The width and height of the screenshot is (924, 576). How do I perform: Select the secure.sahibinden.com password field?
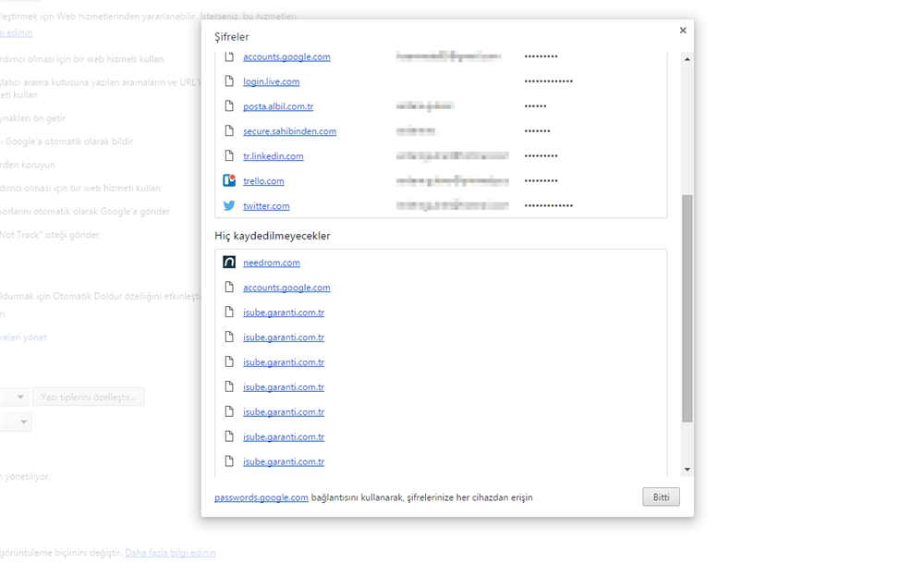pyautogui.click(x=538, y=131)
